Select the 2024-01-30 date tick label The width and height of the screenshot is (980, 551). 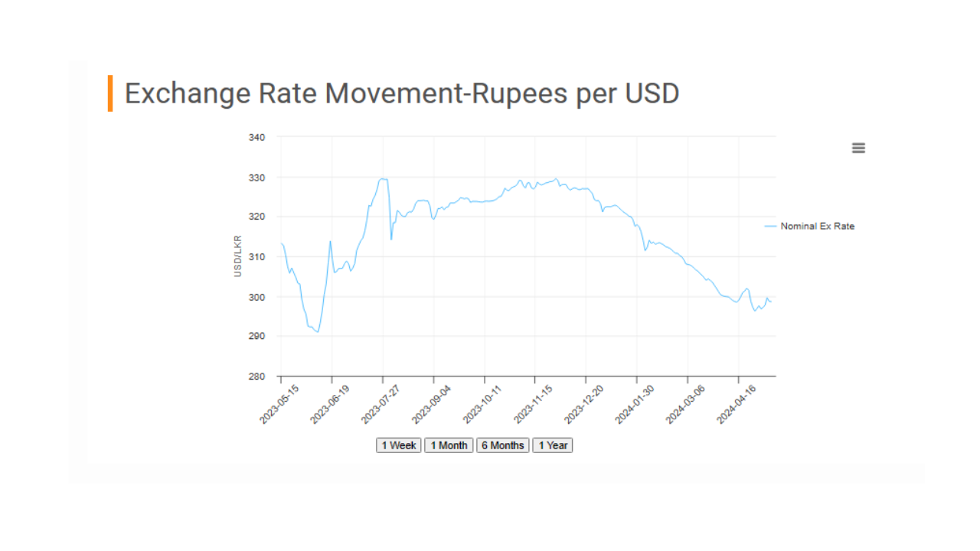pos(635,406)
